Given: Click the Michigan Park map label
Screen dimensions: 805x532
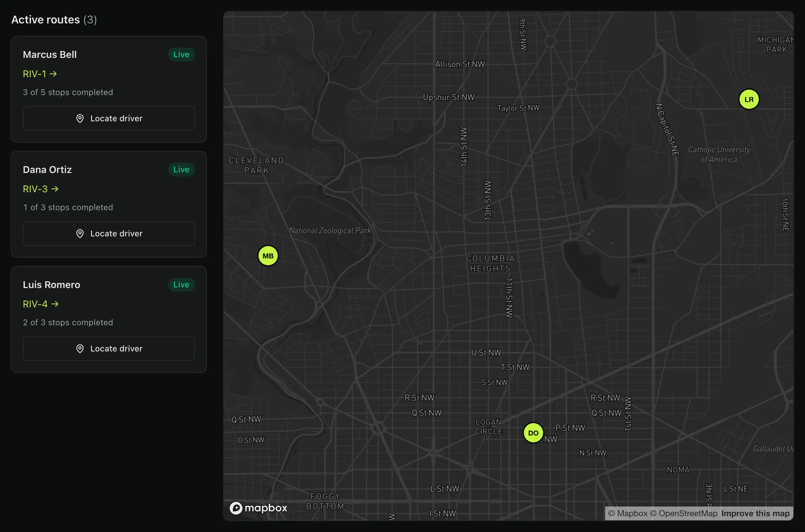Looking at the screenshot, I should coord(776,44).
